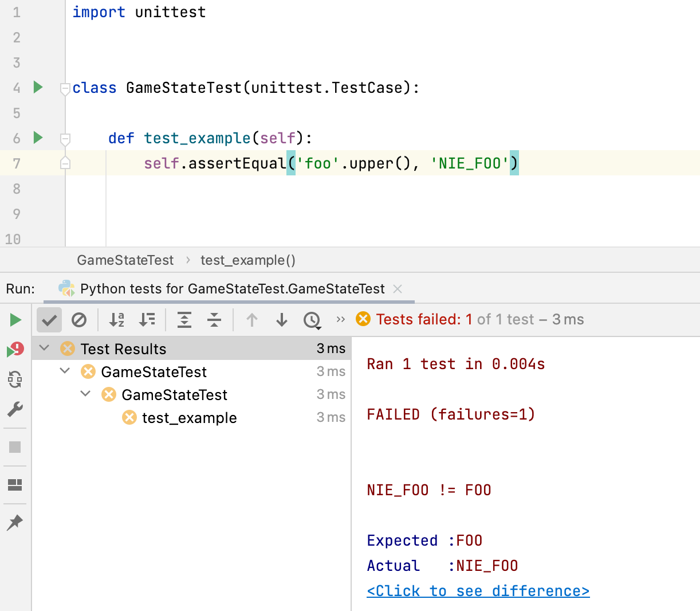
Task: Click the Rerun Failed Tests icon
Action: pos(15,349)
